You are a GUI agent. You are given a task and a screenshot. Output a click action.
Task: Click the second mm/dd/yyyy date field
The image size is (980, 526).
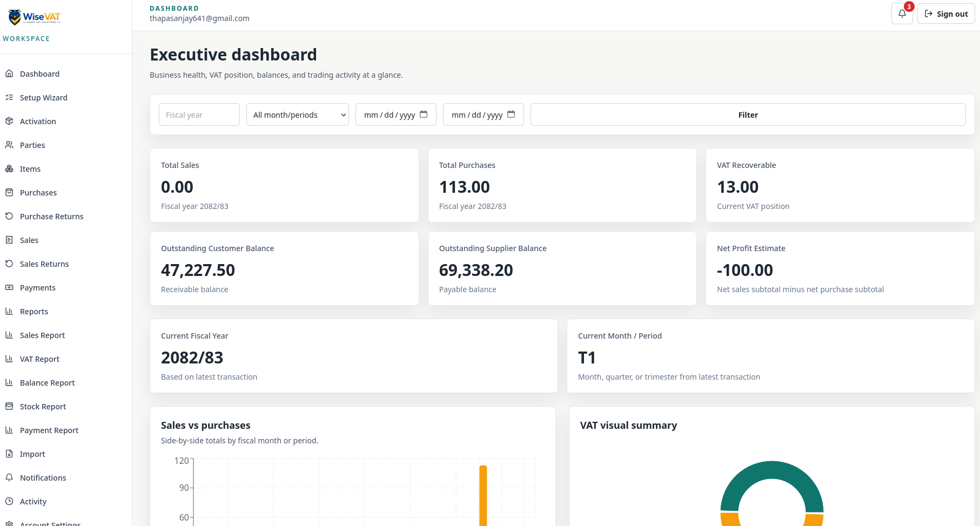pos(484,114)
